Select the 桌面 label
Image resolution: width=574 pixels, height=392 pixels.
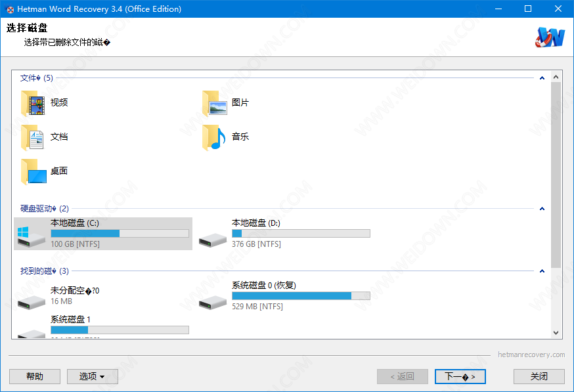click(x=59, y=171)
